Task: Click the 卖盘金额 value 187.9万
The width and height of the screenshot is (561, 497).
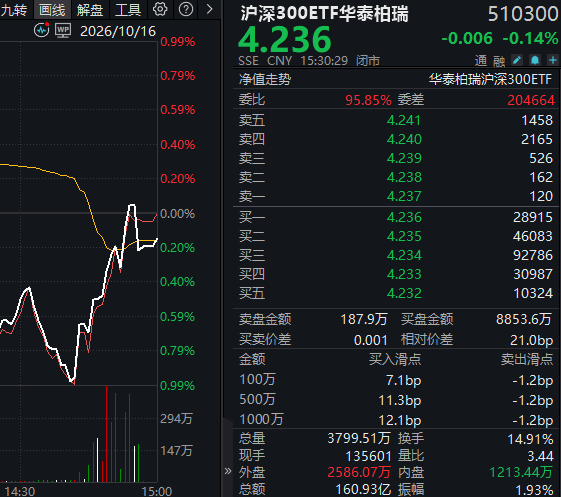Action: tap(364, 319)
